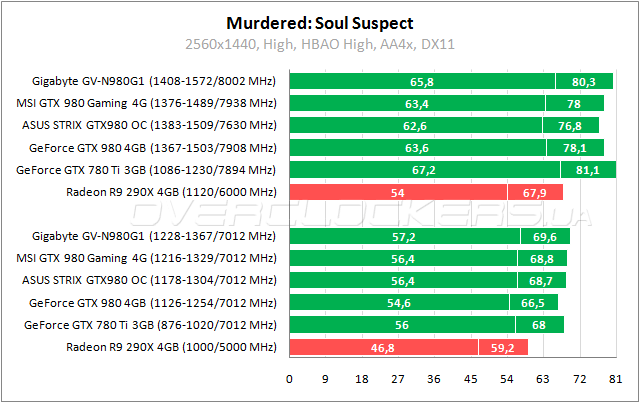Image resolution: width=640 pixels, height=403 pixels.
Task: Select the label 'Radeon R9 290X 4GB (1120/6000 MHz)'
Action: point(171,192)
